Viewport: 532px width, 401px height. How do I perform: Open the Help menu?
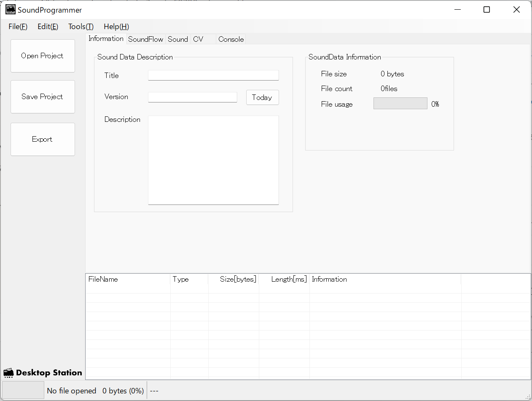116,27
